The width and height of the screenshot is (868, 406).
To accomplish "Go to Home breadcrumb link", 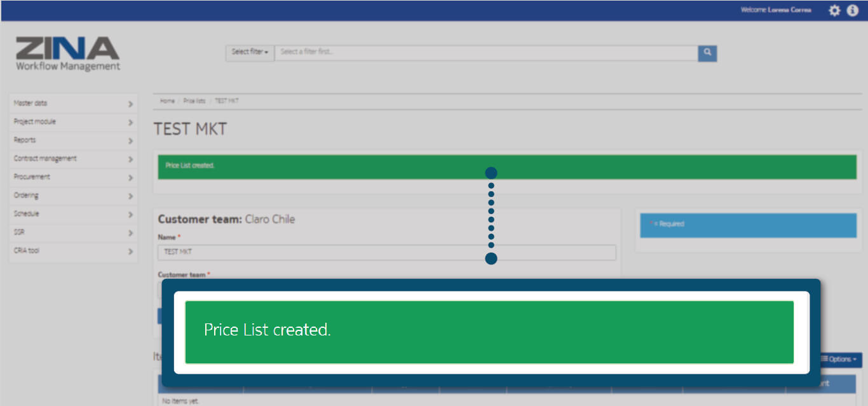I will (167, 101).
